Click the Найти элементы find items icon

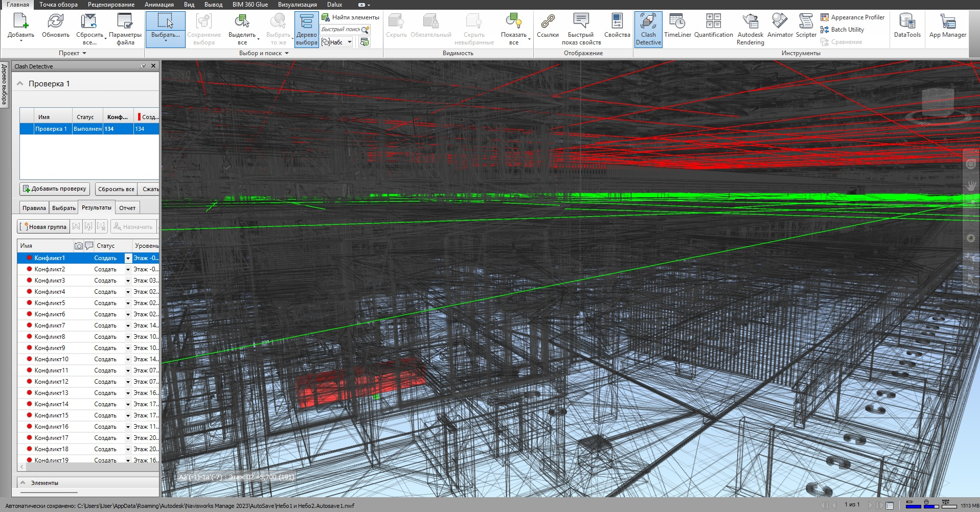(x=325, y=17)
